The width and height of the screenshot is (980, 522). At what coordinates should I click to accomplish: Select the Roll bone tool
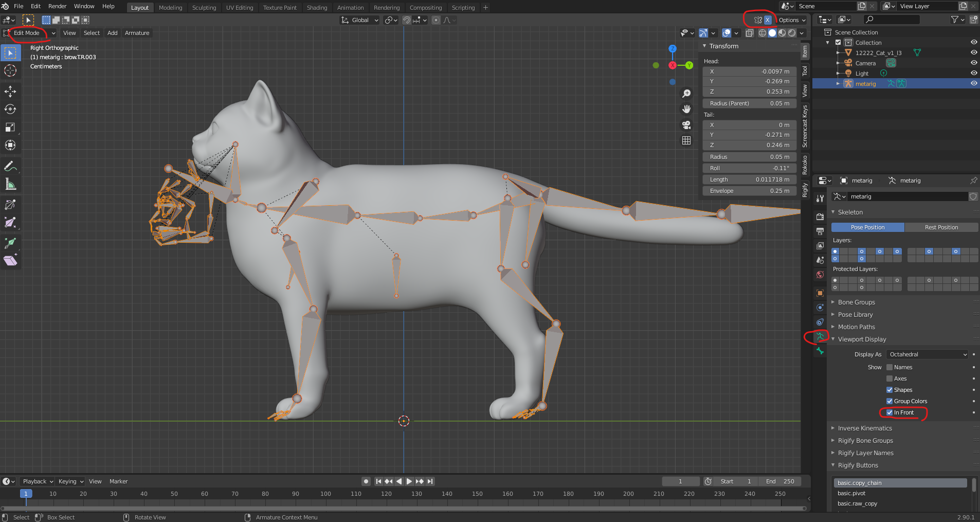(x=10, y=205)
